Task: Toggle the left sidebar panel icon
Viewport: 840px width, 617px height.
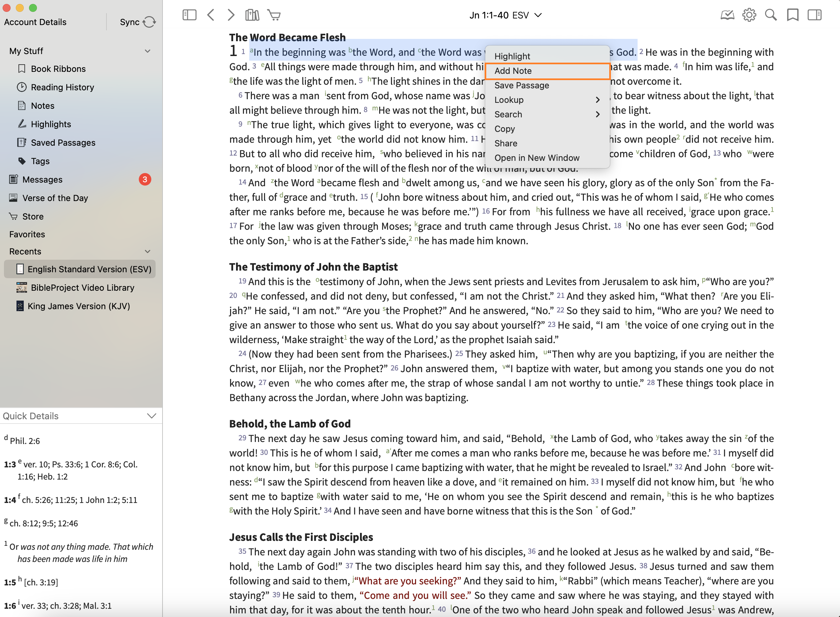Action: 189,15
